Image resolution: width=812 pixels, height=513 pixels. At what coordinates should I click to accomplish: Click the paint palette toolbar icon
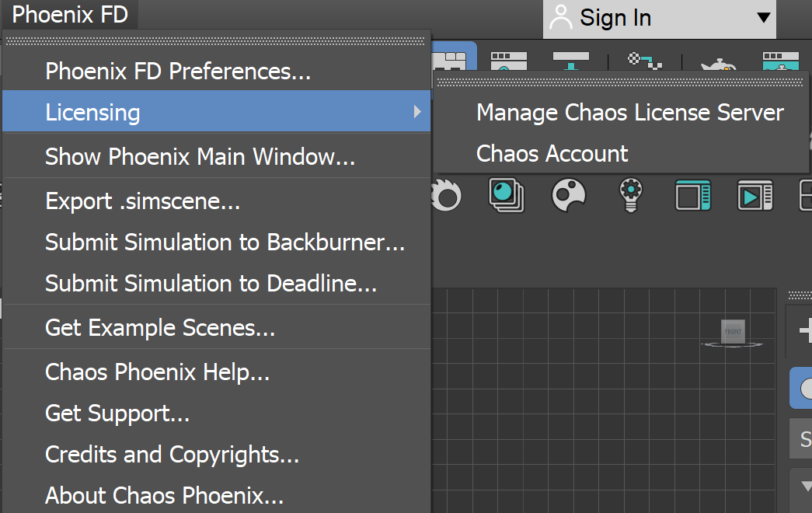point(569,195)
